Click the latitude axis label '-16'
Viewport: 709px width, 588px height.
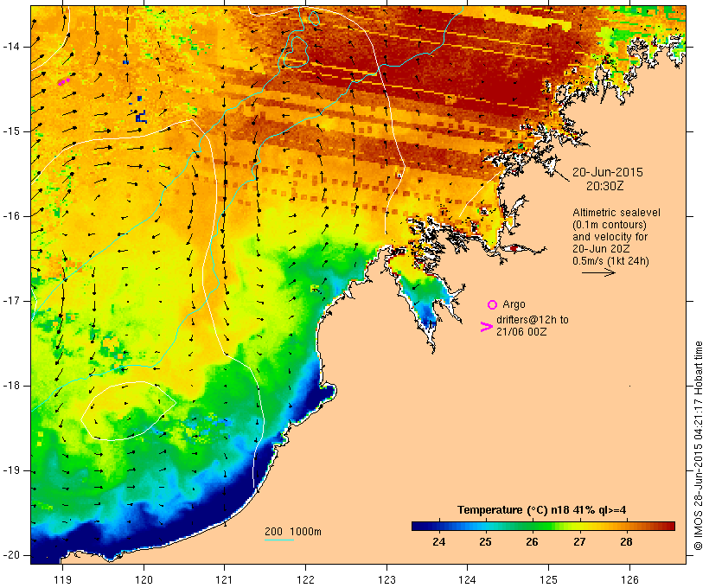10,216
